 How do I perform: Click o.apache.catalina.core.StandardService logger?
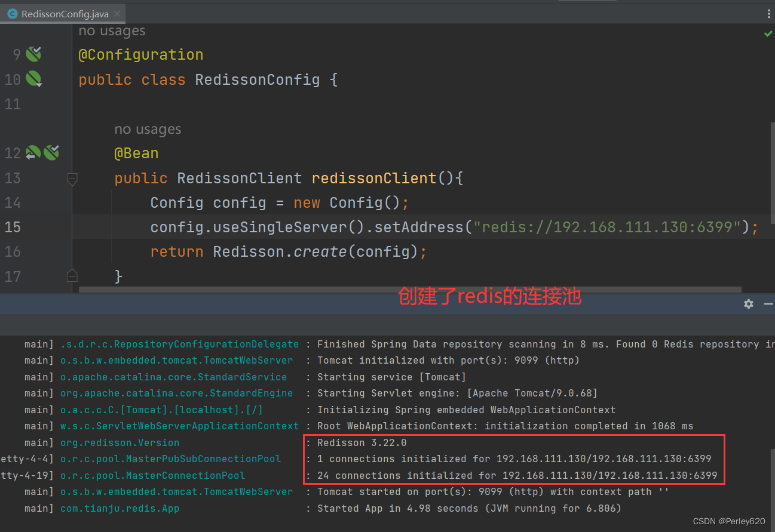(173, 377)
